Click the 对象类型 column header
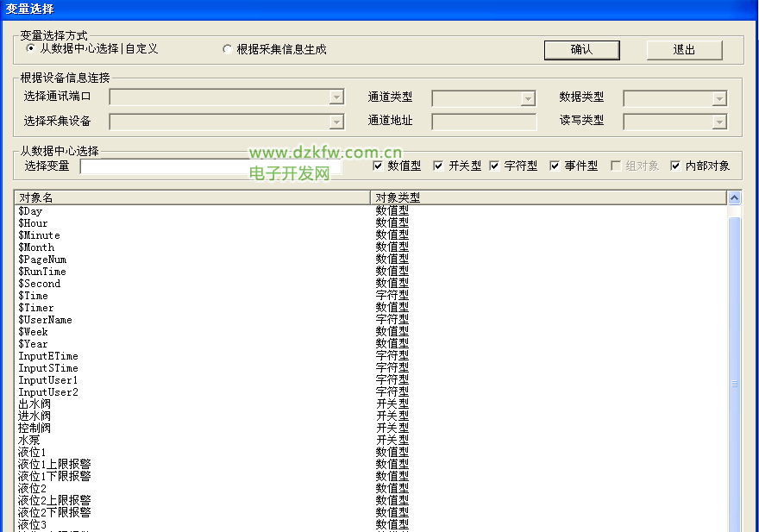 549,197
